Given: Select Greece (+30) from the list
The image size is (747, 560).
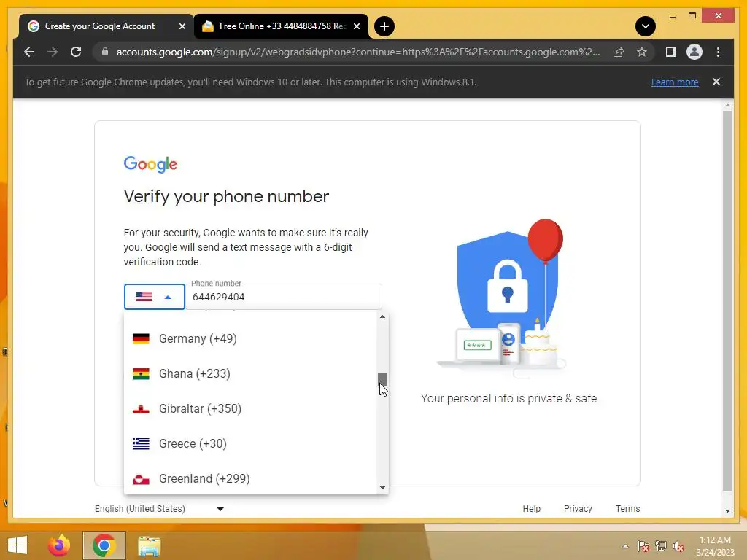Looking at the screenshot, I should 251,444.
